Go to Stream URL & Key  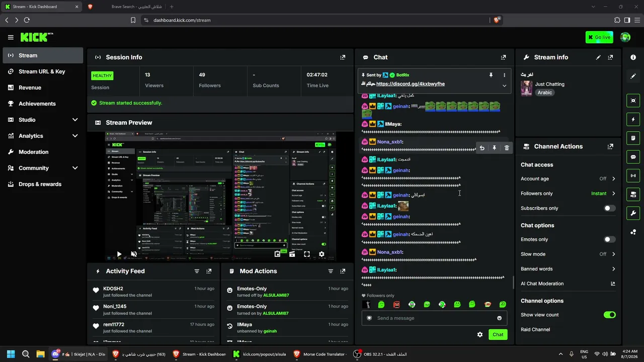[43, 71]
